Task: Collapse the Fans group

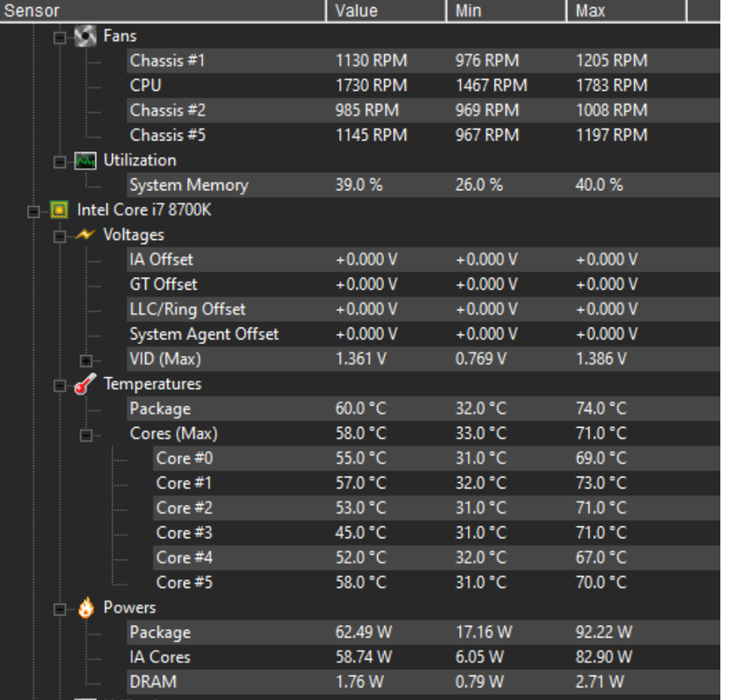Action: (x=59, y=38)
